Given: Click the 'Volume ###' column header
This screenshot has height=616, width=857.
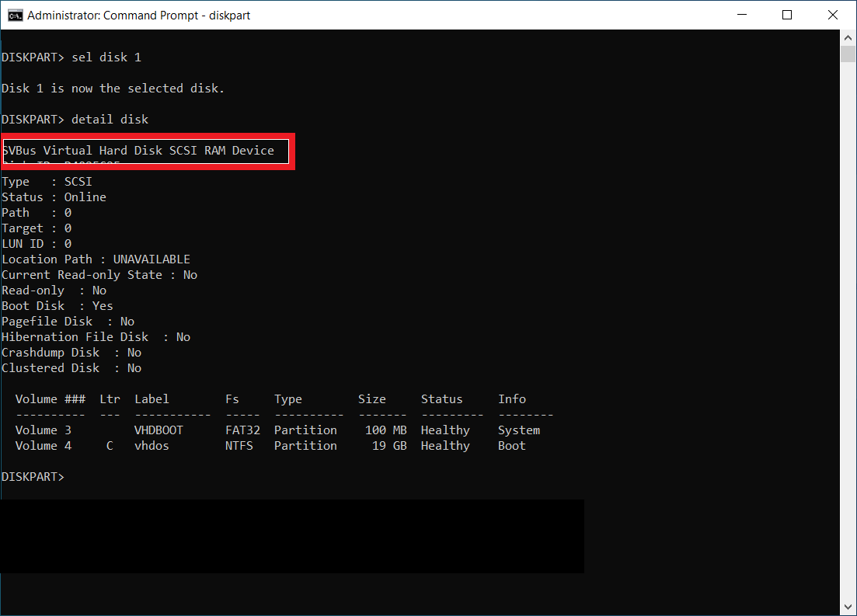Looking at the screenshot, I should point(51,399).
